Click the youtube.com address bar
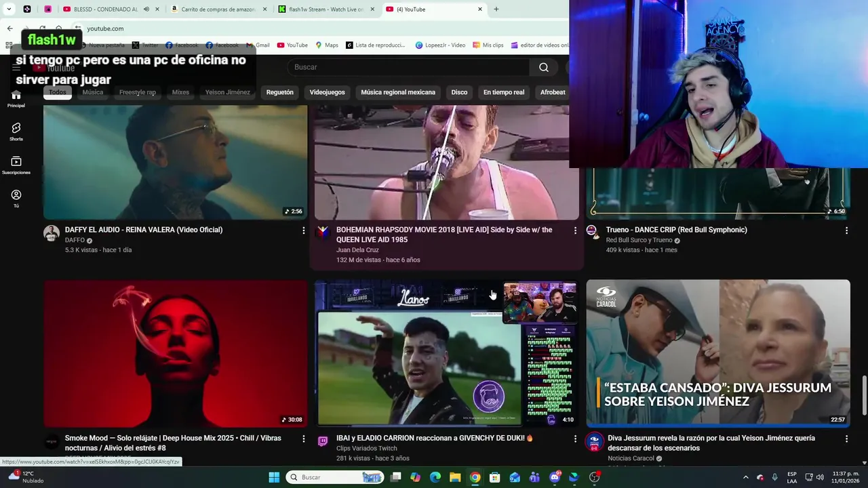The width and height of the screenshot is (868, 488). point(319,28)
